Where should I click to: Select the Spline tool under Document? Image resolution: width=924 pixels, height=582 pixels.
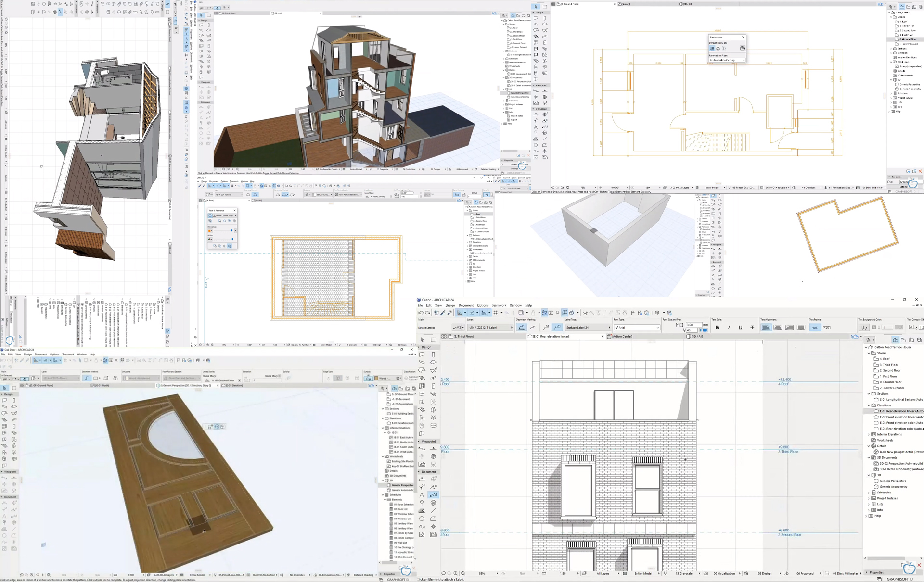tap(422, 526)
